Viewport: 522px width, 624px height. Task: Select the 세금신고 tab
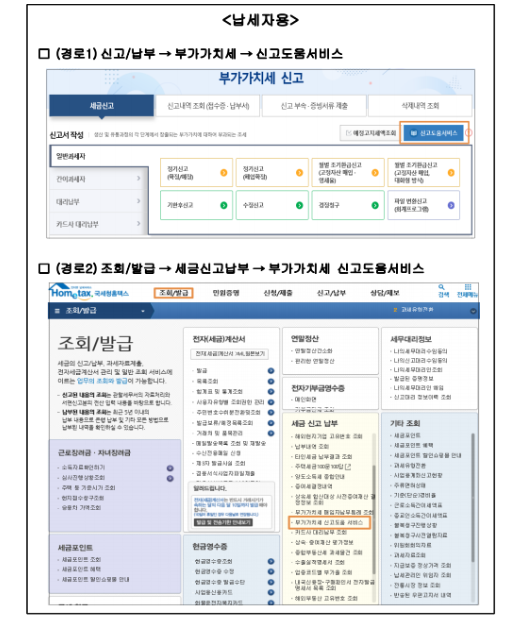[101, 105]
